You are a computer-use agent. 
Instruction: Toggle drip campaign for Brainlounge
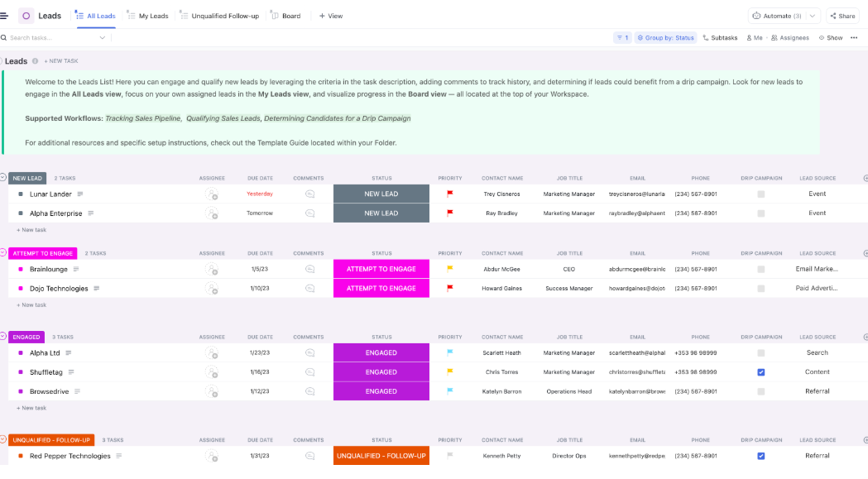pos(761,269)
